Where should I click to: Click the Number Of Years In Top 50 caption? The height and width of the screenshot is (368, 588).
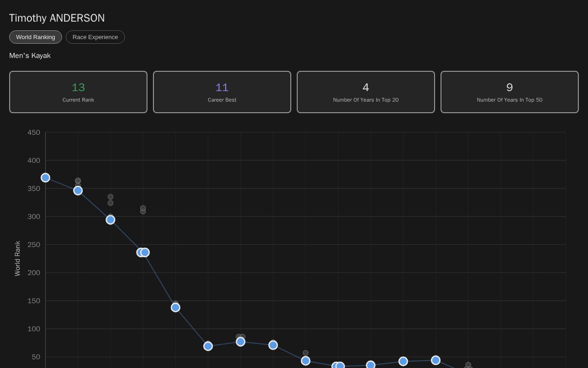tap(509, 100)
